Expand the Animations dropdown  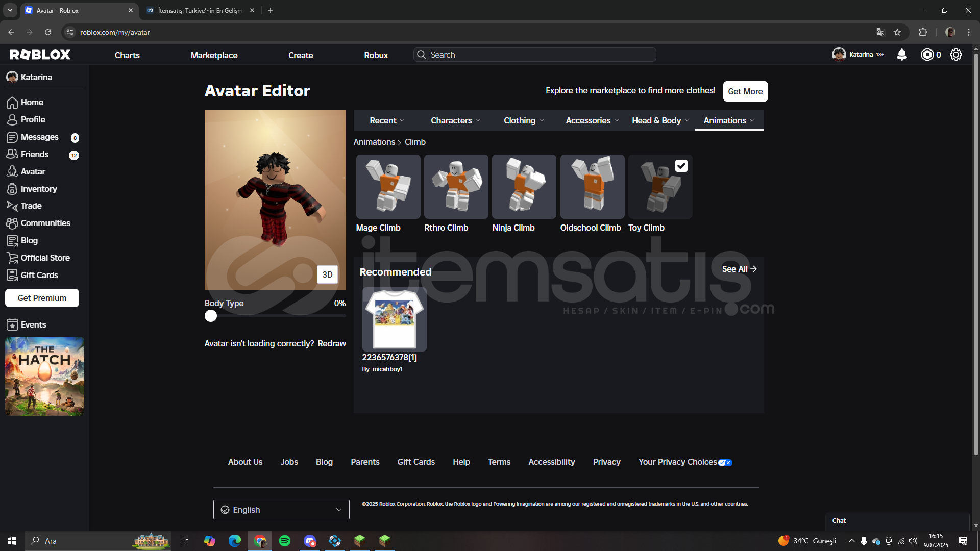[729, 120]
